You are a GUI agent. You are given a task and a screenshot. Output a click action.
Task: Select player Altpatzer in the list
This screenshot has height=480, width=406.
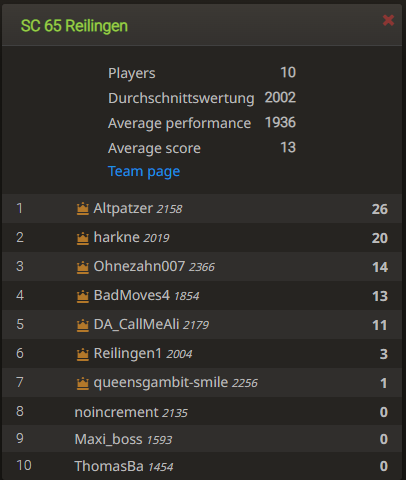coord(202,209)
